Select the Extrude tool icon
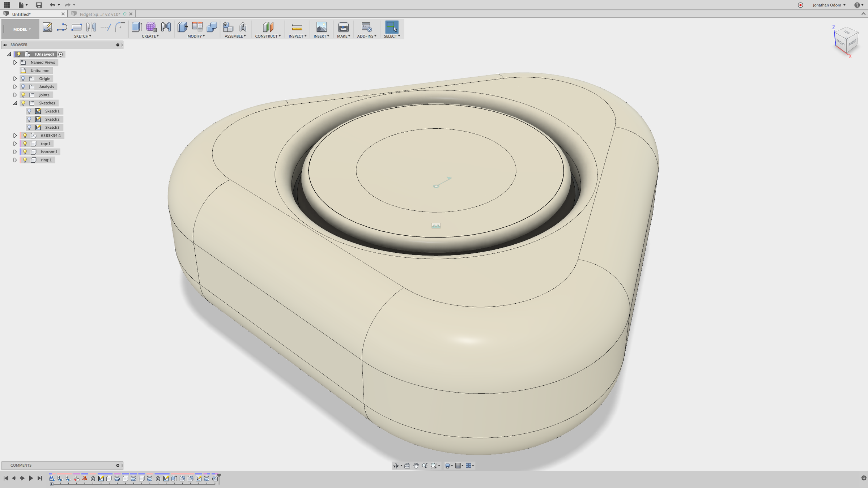 point(136,27)
